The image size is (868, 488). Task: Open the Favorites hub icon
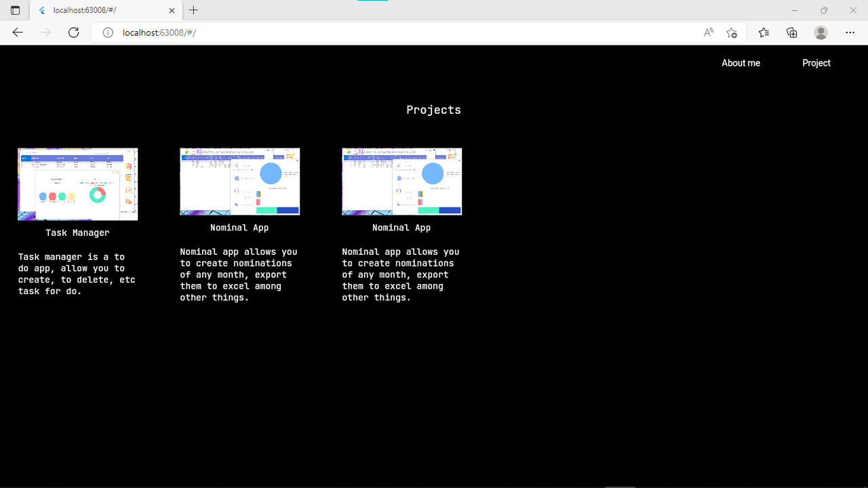(764, 32)
